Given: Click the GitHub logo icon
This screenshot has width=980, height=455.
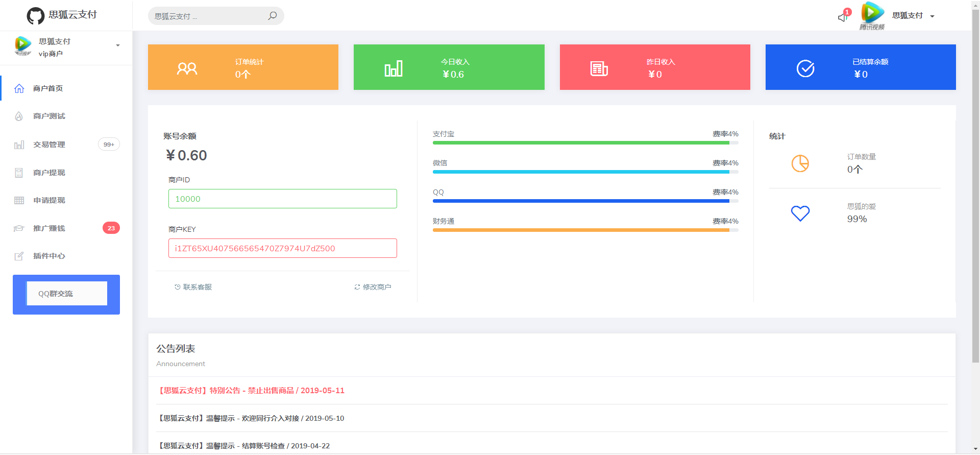Looking at the screenshot, I should 35,15.
